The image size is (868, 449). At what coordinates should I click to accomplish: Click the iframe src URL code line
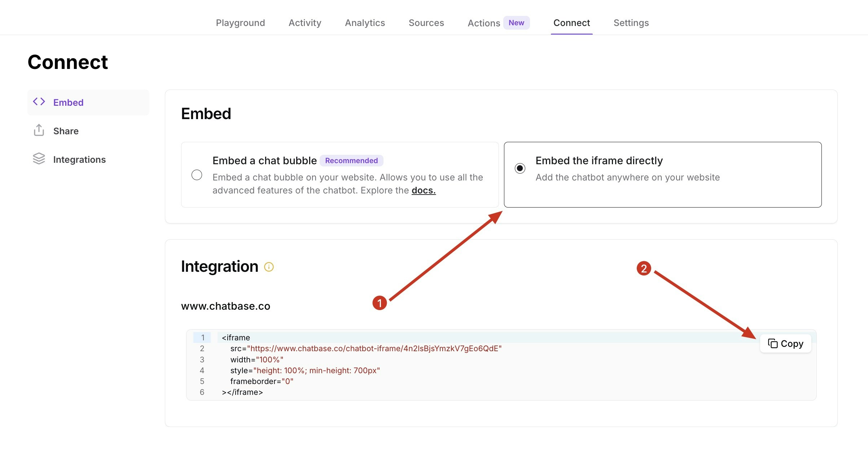(x=365, y=349)
